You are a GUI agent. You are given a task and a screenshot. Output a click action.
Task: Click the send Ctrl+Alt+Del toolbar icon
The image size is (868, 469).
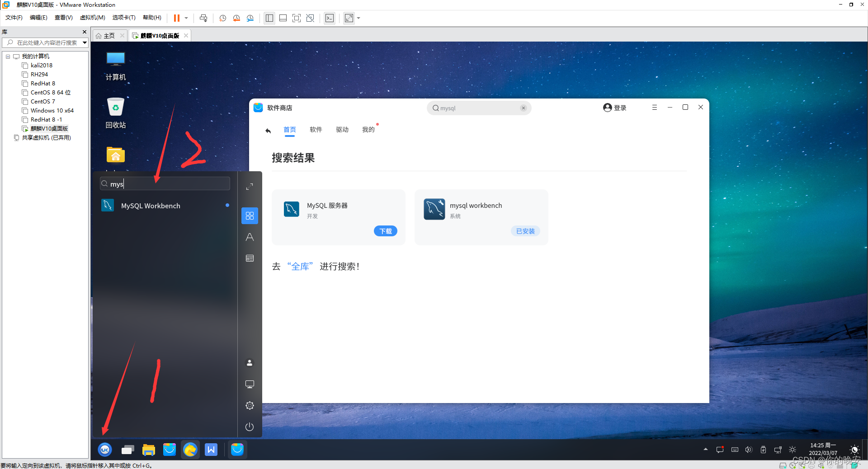203,18
